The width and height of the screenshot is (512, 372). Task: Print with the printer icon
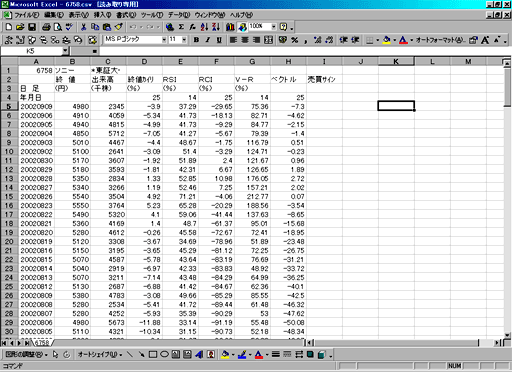point(46,27)
